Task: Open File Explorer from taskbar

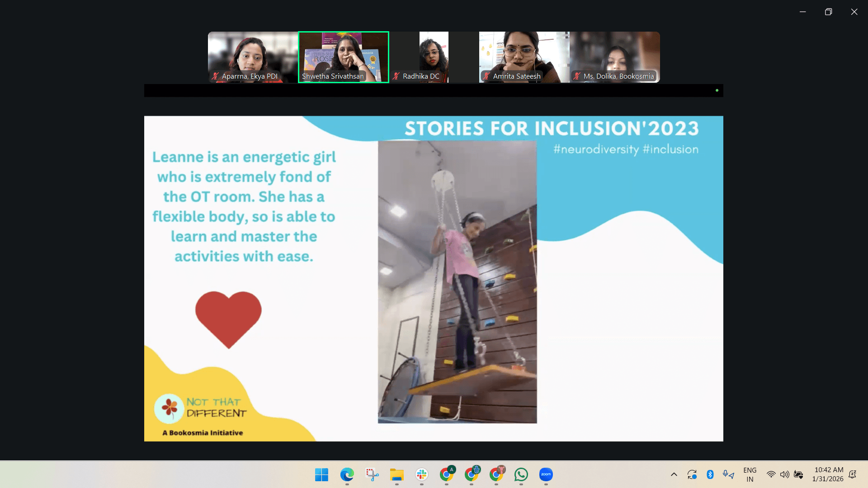Action: click(x=396, y=474)
